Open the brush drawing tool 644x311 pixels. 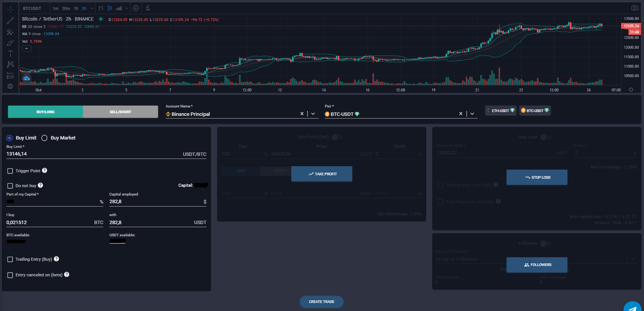click(10, 43)
